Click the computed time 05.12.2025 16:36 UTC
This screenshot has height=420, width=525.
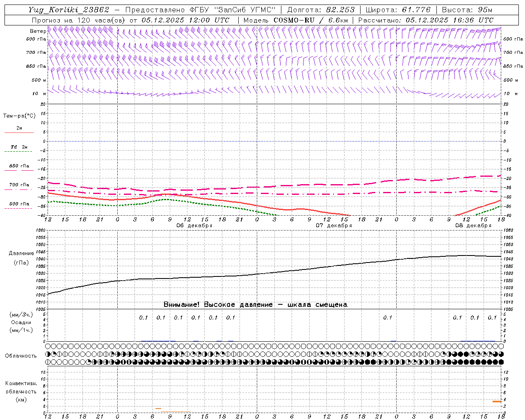[450, 20]
